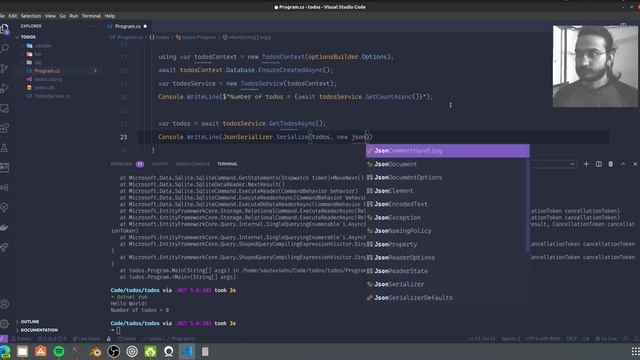The width and height of the screenshot is (640, 360).
Task: Kill the terminal with trash icon
Action: click(611, 164)
